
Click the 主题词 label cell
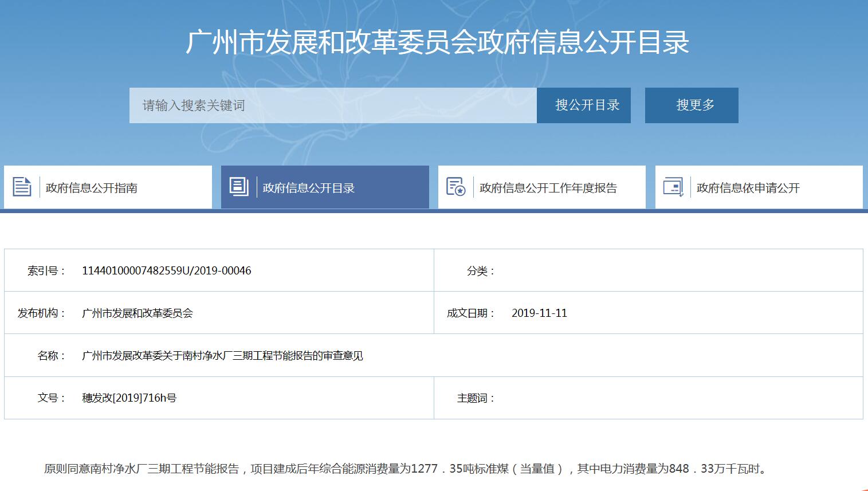tap(476, 398)
